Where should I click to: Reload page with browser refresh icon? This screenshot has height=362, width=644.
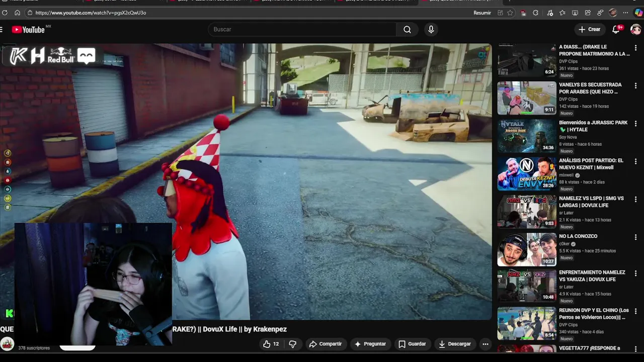5,13
